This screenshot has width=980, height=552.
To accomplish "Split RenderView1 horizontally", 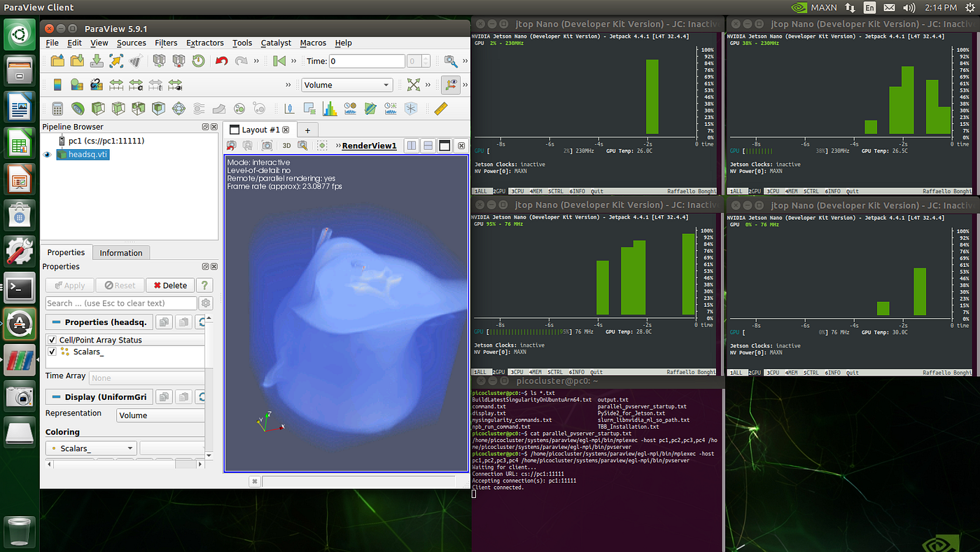I will coord(411,146).
